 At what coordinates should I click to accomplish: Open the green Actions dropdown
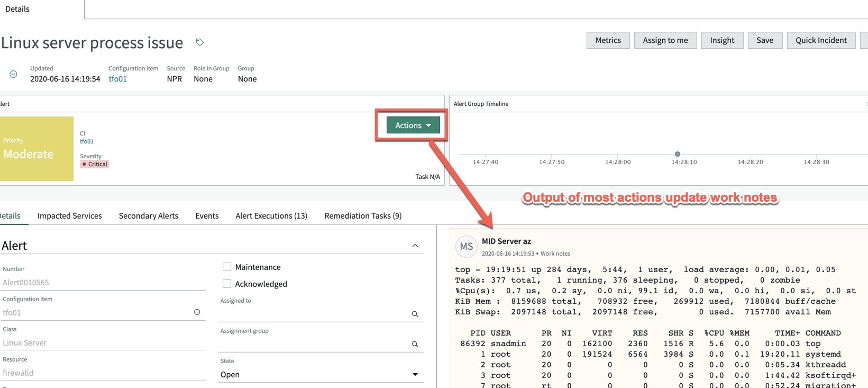coord(413,125)
